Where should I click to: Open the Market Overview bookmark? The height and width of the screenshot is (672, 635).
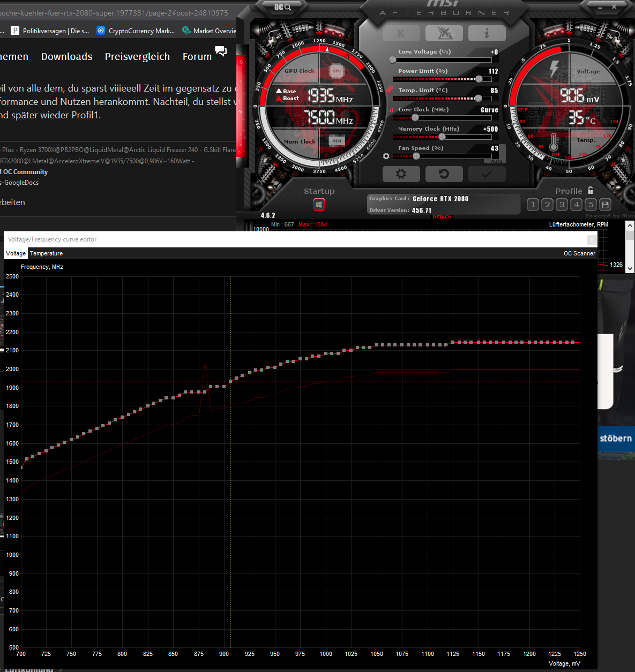210,31
